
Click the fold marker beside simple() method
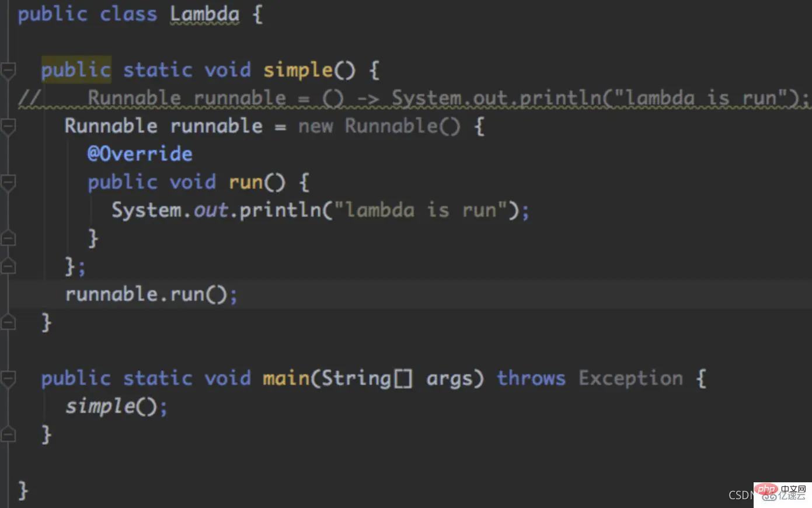pos(8,69)
